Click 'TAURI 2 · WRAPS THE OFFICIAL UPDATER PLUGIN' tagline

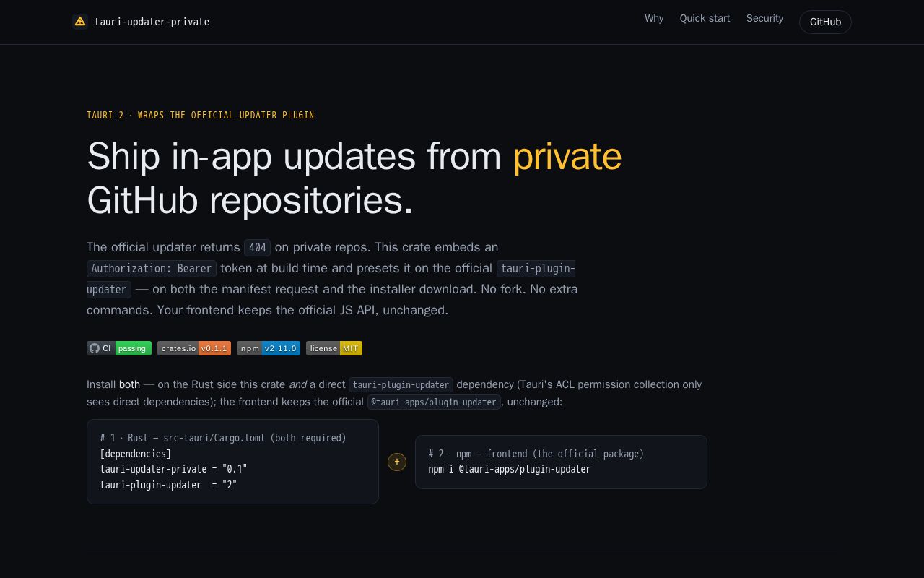click(x=201, y=115)
